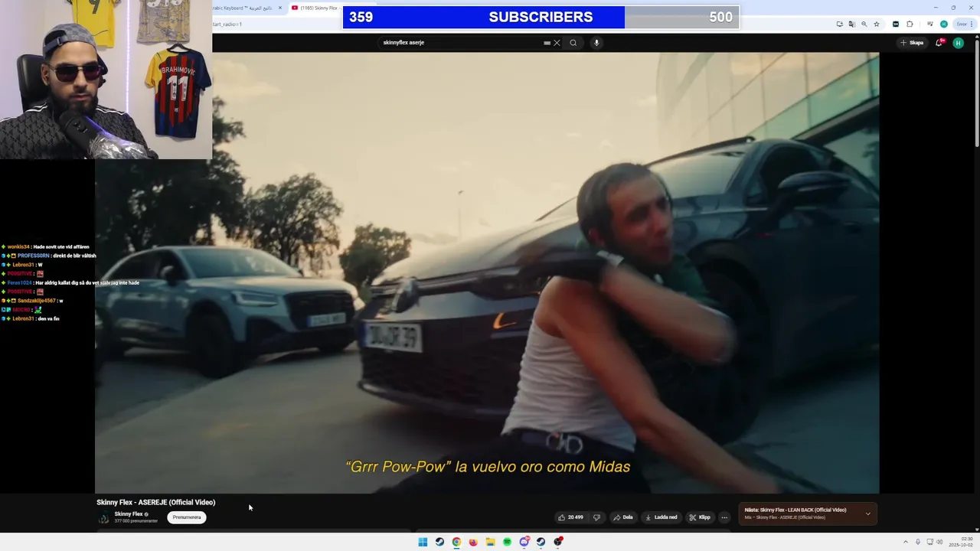Viewport: 980px width, 551px height.
Task: Clear the search text with the X icon
Action: [557, 43]
